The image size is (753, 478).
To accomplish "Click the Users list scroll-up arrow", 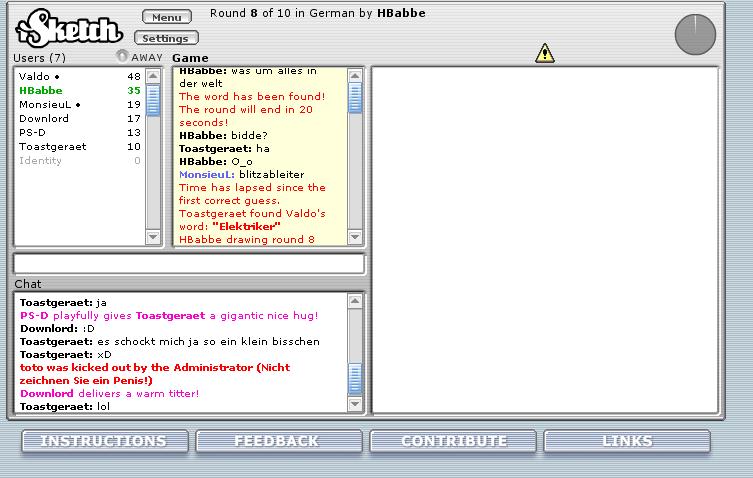I will (153, 75).
